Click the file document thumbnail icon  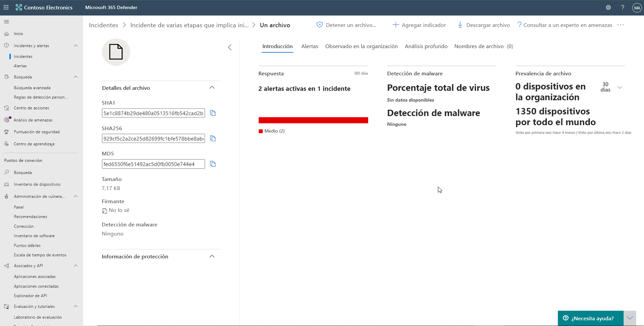click(116, 52)
